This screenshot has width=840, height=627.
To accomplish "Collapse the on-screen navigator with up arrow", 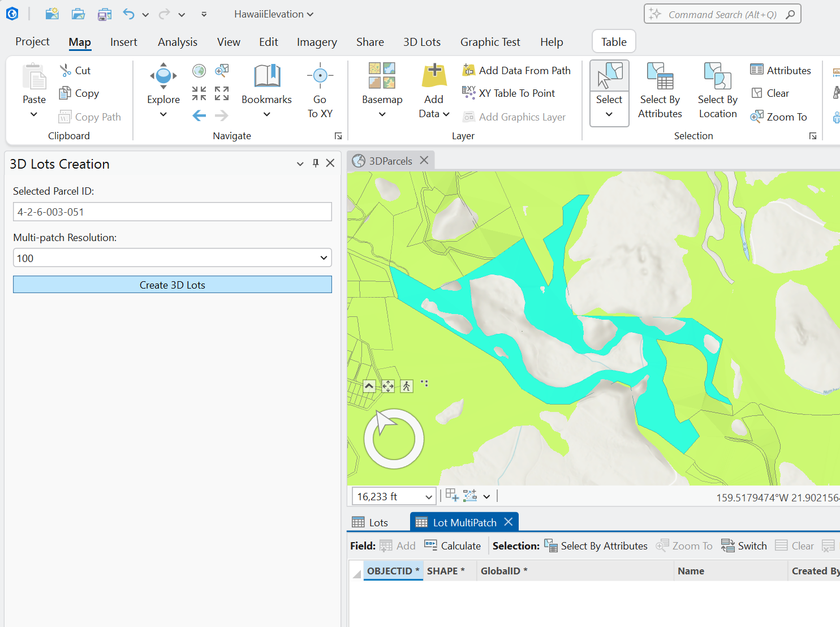I will click(x=369, y=386).
